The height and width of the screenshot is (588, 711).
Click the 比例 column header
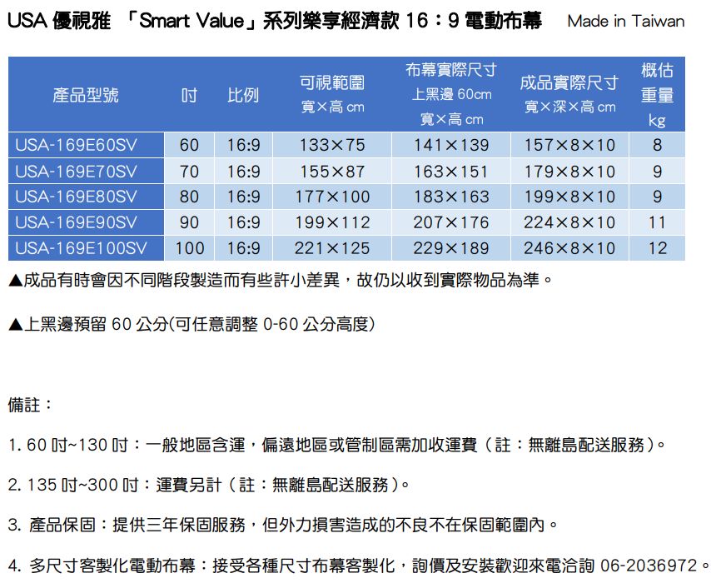(243, 95)
